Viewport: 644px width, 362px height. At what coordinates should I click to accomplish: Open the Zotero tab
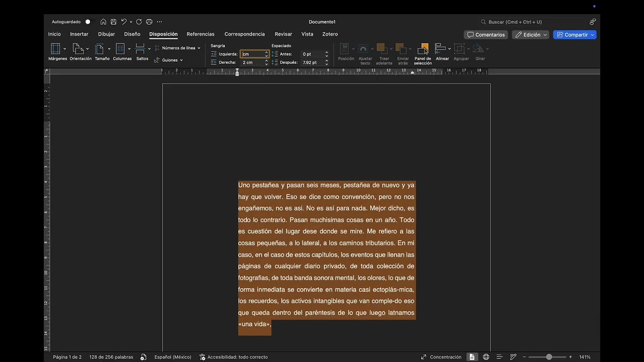pyautogui.click(x=330, y=34)
